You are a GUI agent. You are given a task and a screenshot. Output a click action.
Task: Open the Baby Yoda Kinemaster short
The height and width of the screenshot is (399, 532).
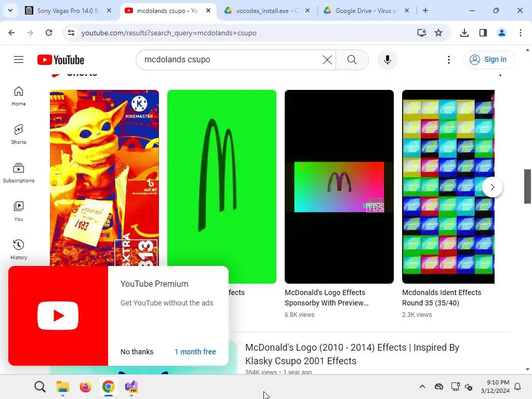tap(104, 178)
